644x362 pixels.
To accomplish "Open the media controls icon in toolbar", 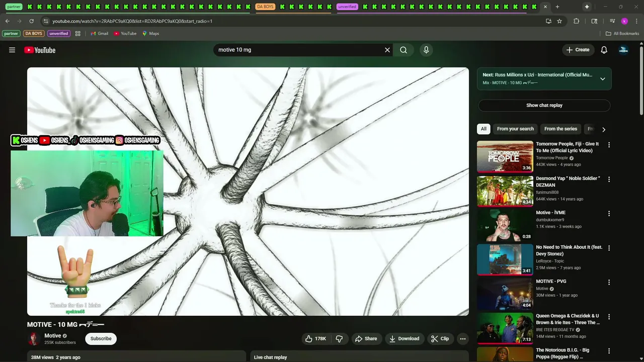I will tap(612, 21).
